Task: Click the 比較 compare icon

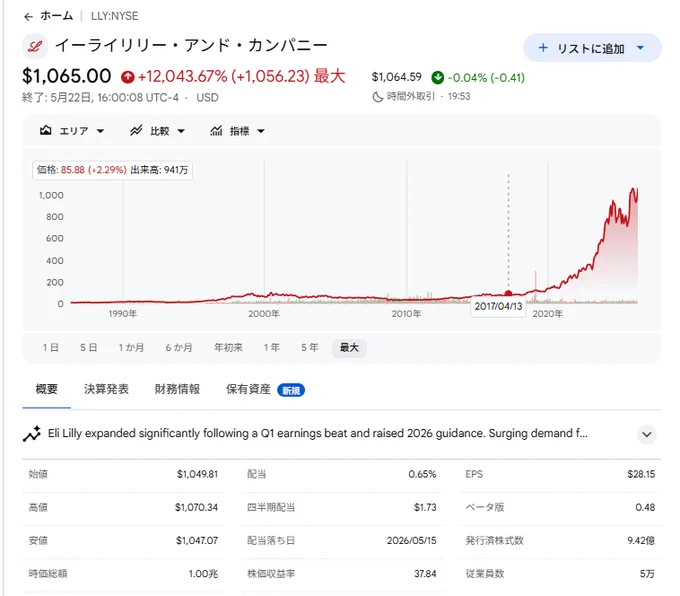Action: pos(136,131)
